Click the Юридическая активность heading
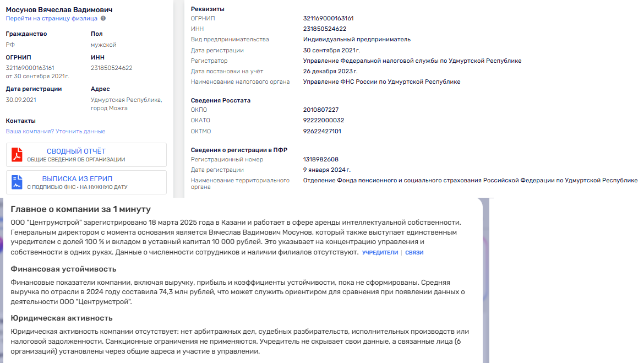The height and width of the screenshot is (363, 644). pyautogui.click(x=62, y=318)
